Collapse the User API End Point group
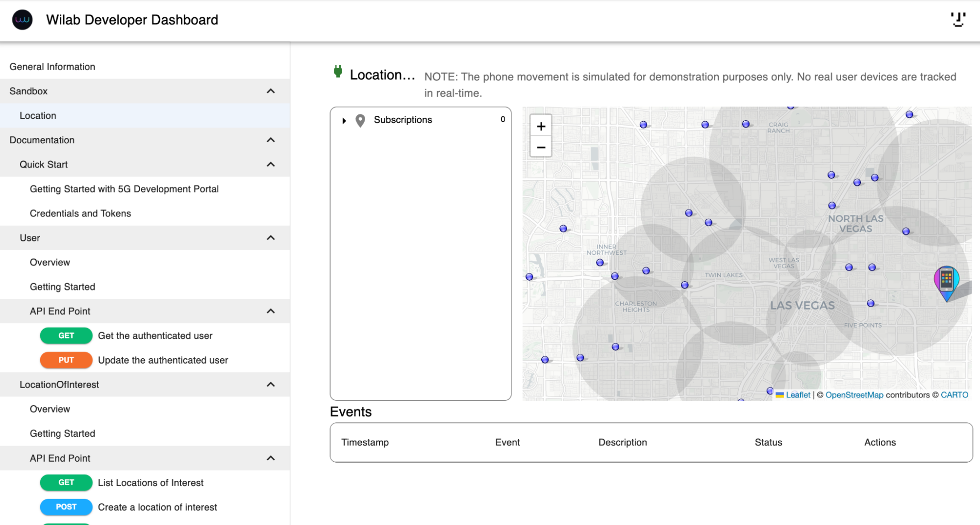 (x=271, y=312)
